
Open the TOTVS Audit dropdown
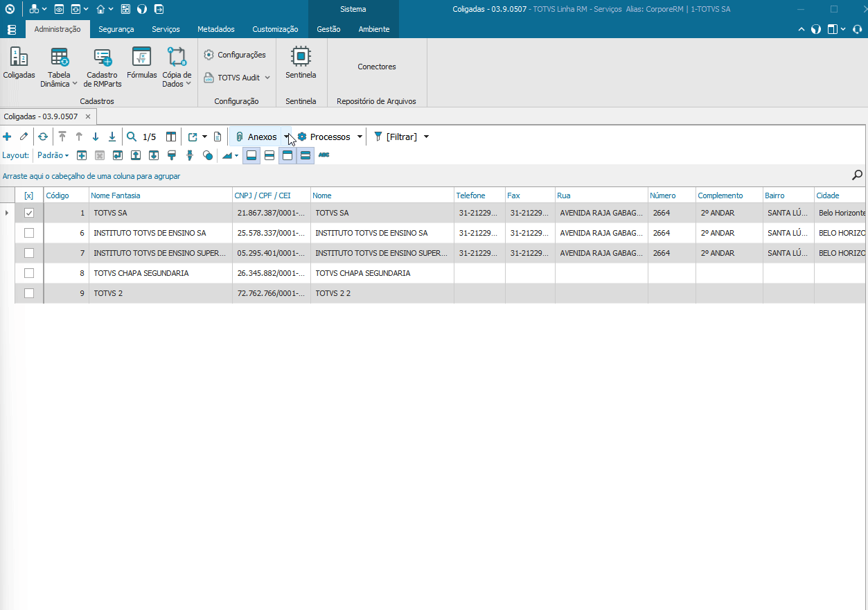click(x=267, y=78)
